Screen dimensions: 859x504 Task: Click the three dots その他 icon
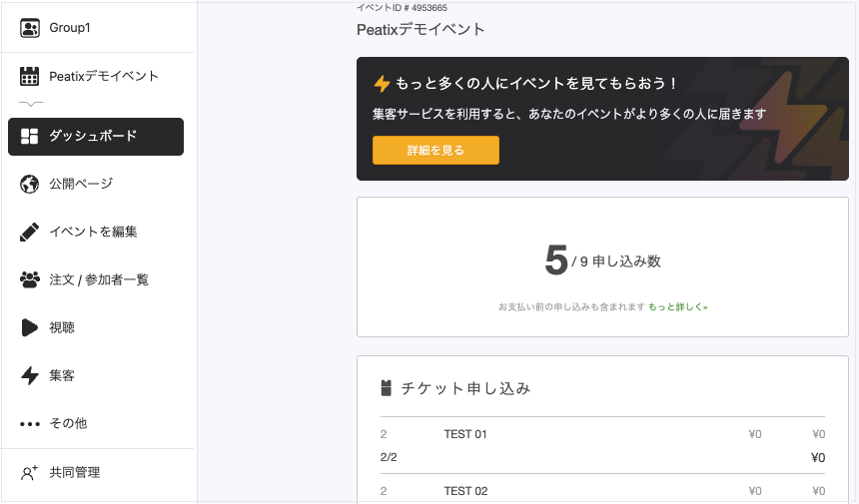pyautogui.click(x=30, y=423)
